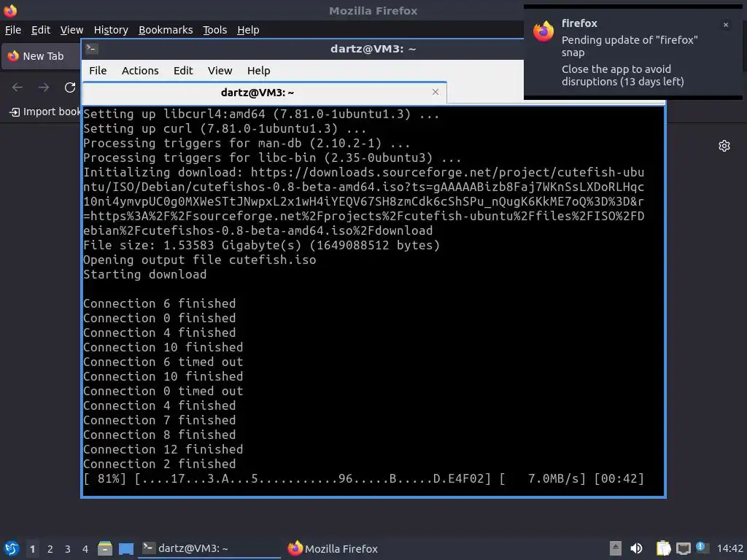Open Firefox Edit menu
This screenshot has height=560, width=747.
(x=41, y=30)
